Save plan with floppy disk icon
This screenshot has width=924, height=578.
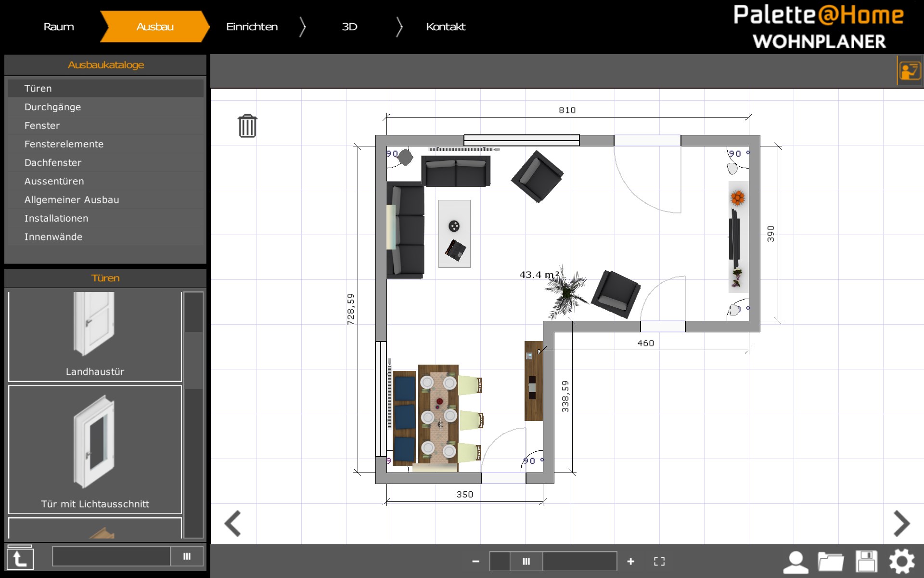coord(866,562)
